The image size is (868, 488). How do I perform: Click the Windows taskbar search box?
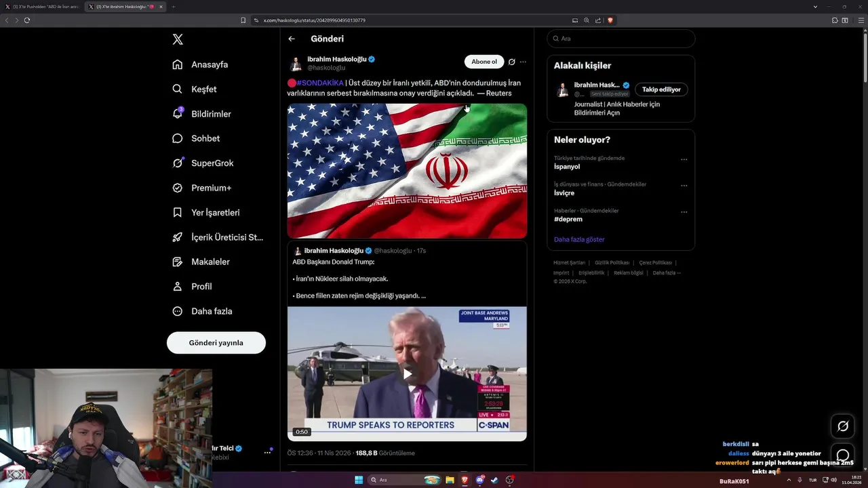point(406,480)
